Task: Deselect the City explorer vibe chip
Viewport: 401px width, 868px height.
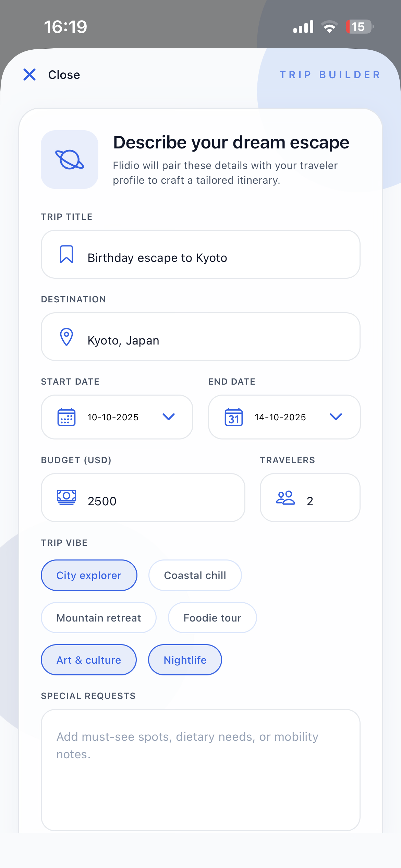Action: (x=89, y=575)
